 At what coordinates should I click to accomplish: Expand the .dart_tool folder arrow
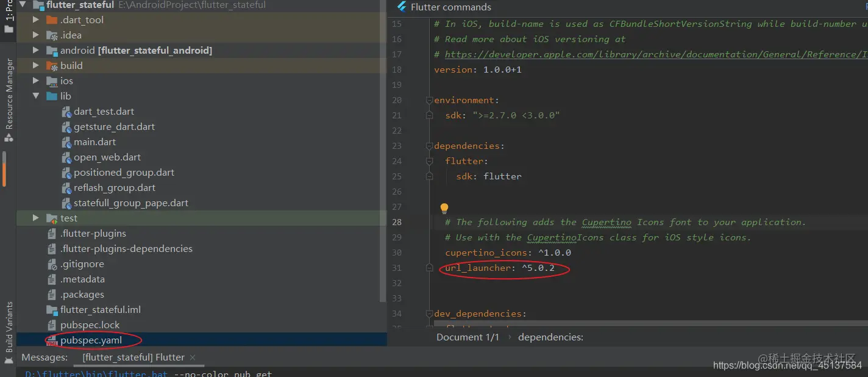35,20
